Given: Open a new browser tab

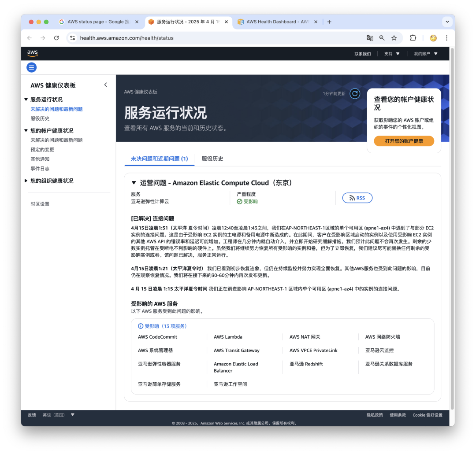Looking at the screenshot, I should [329, 22].
